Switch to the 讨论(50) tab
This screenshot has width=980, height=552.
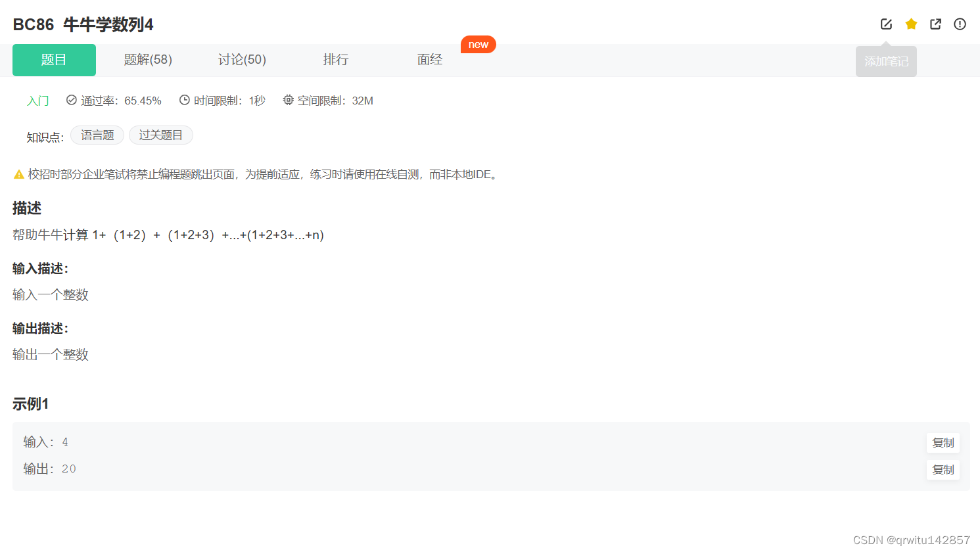point(242,60)
